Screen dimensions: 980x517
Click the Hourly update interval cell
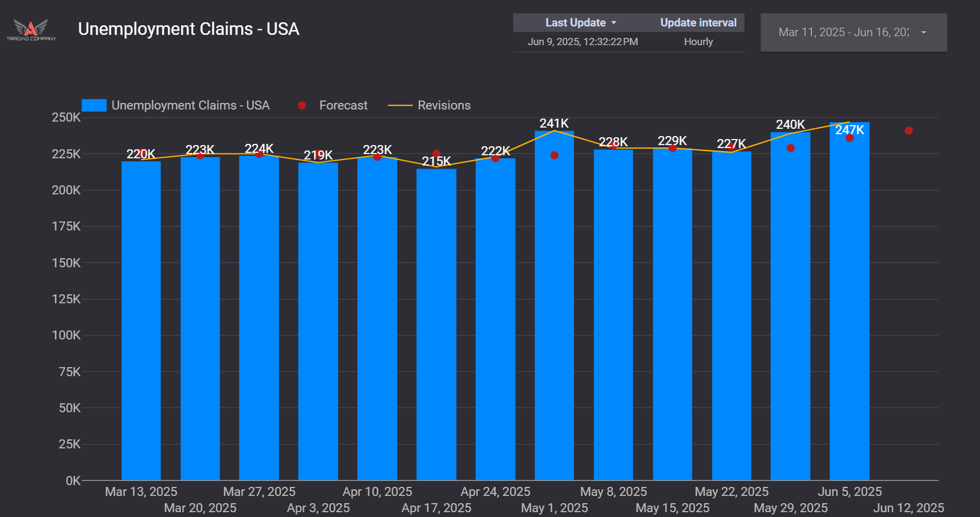(698, 42)
